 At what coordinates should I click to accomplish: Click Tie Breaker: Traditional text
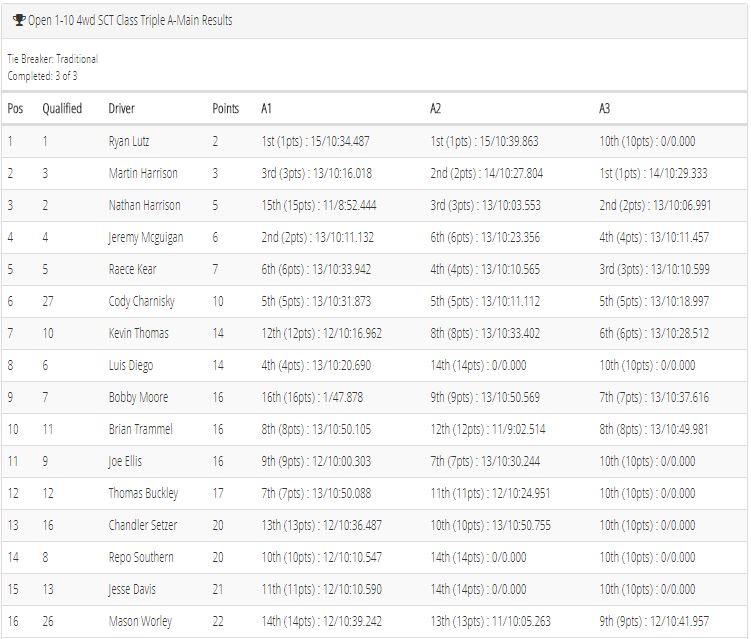[53, 59]
